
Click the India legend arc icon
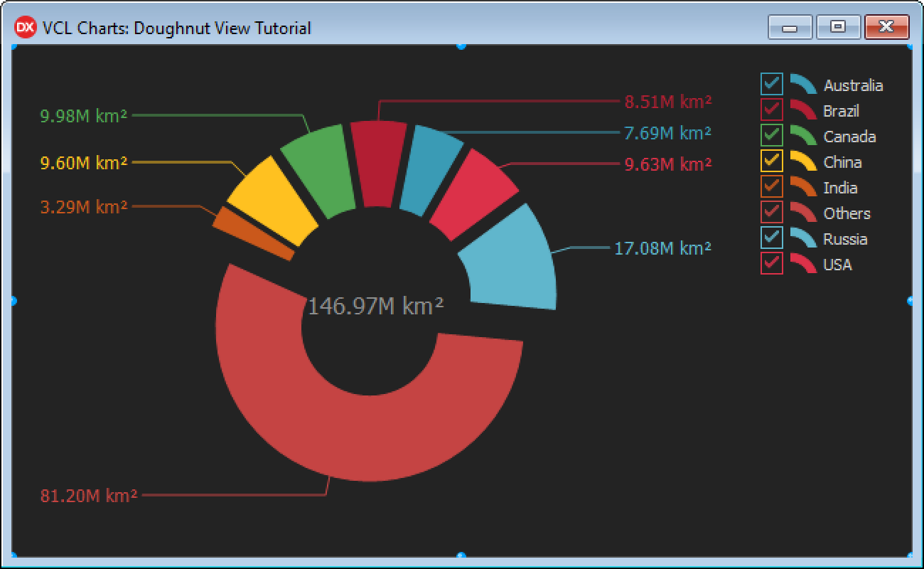[803, 187]
